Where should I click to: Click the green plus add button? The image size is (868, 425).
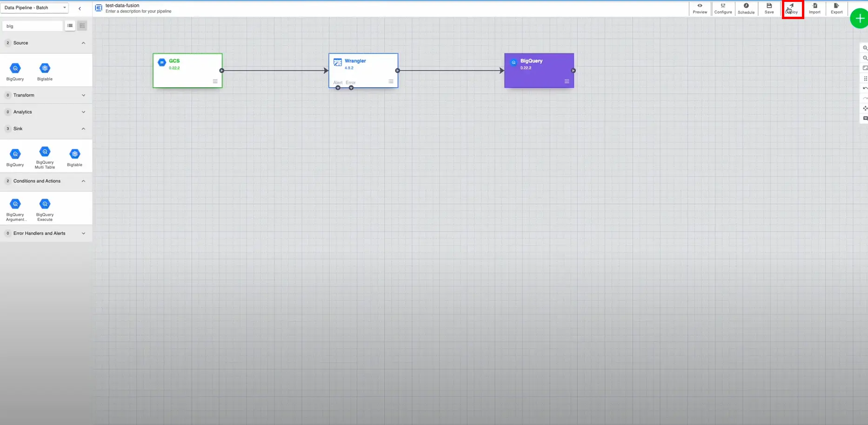pyautogui.click(x=859, y=19)
